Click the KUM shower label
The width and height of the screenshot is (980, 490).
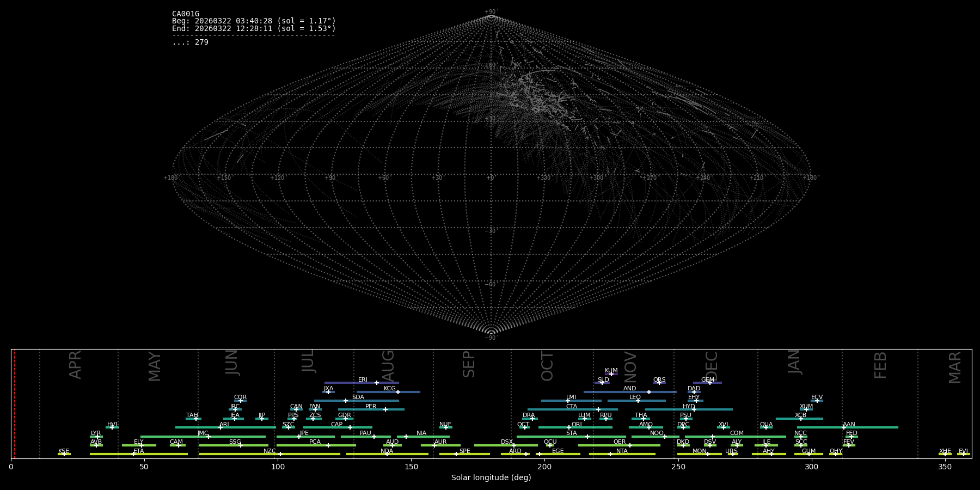point(611,371)
